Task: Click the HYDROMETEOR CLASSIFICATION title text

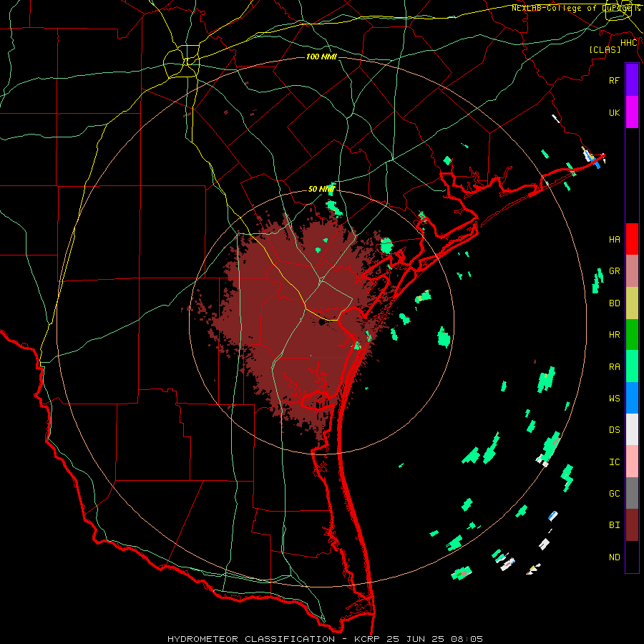Action: click(251, 639)
